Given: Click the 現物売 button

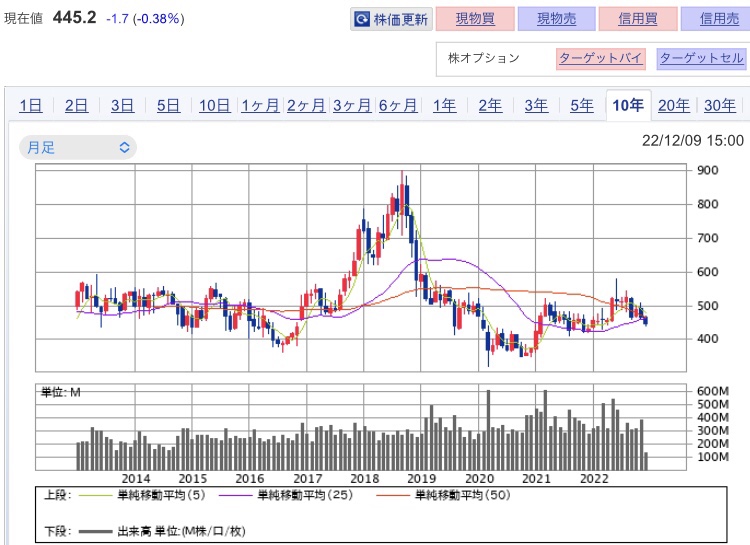Looking at the screenshot, I should tap(556, 19).
